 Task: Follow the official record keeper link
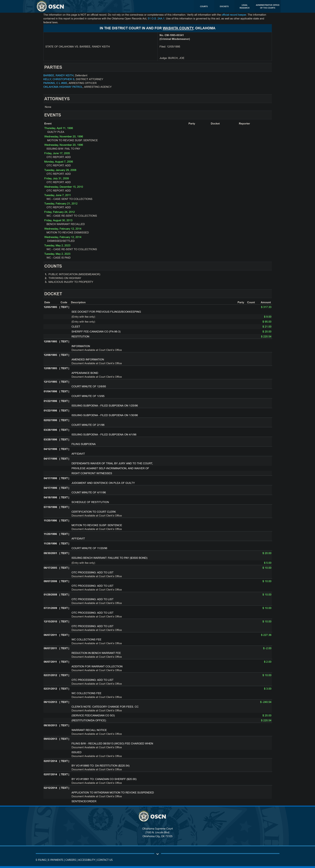point(234,15)
